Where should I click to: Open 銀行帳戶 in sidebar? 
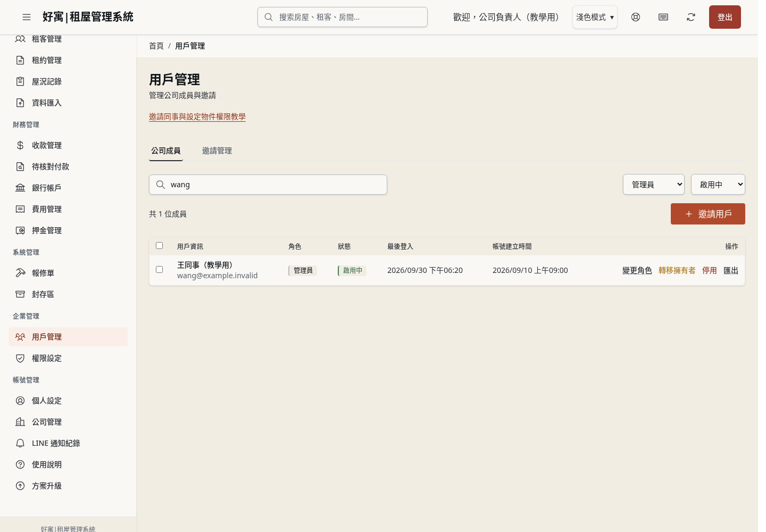click(x=68, y=188)
